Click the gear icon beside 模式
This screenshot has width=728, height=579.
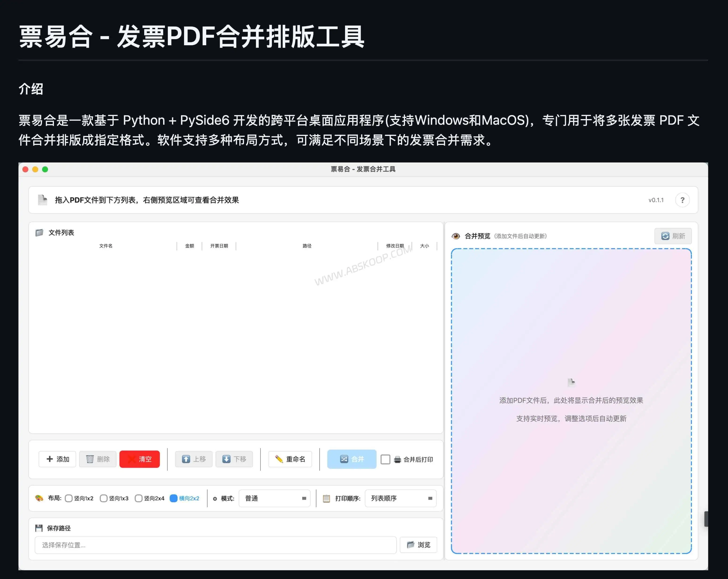[x=215, y=499]
